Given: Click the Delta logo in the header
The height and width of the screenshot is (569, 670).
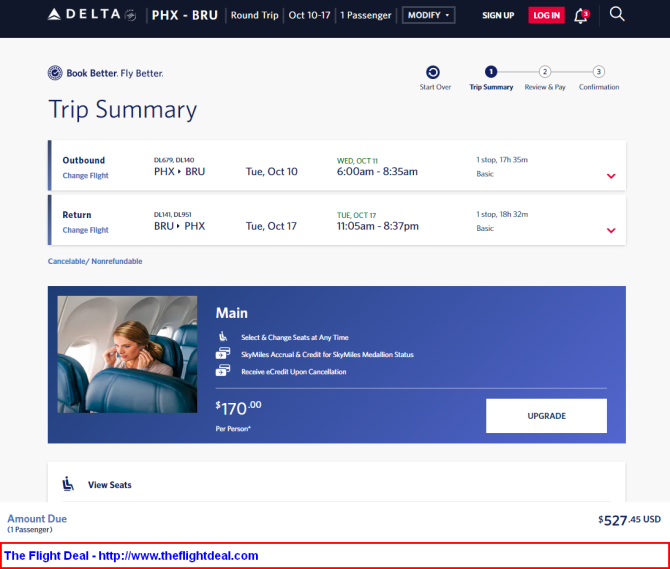Looking at the screenshot, I should point(92,15).
